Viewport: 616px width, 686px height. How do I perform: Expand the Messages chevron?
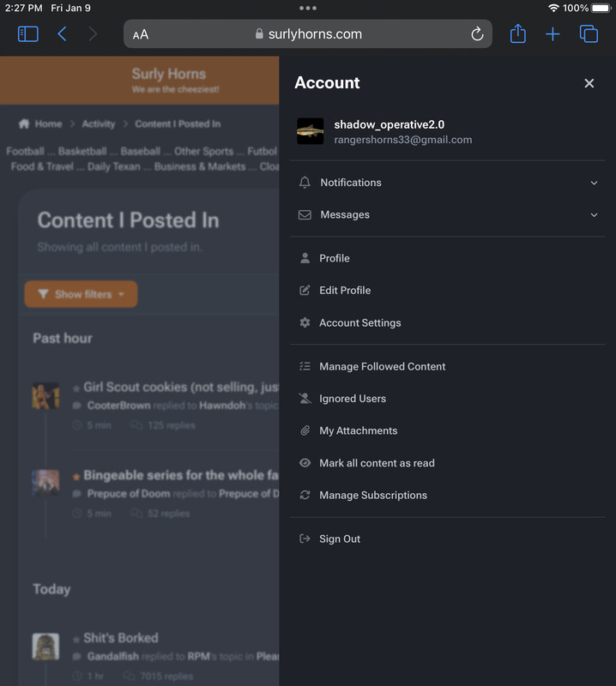[594, 215]
